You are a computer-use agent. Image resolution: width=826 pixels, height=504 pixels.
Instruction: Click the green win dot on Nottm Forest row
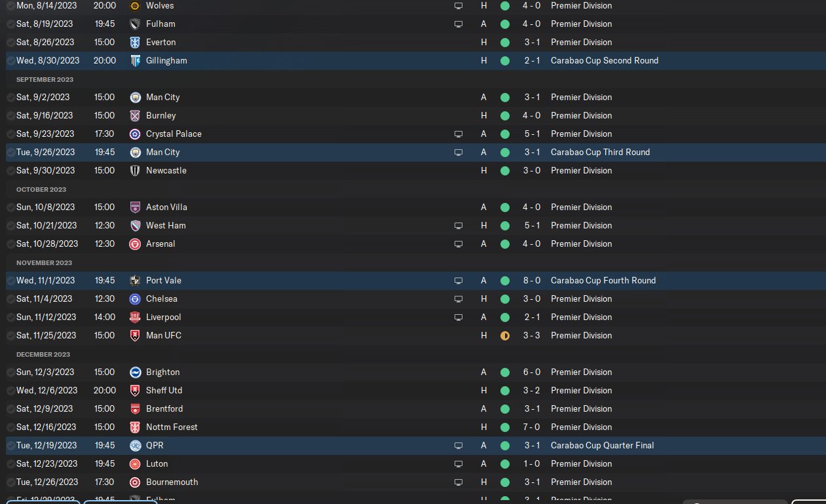504,427
